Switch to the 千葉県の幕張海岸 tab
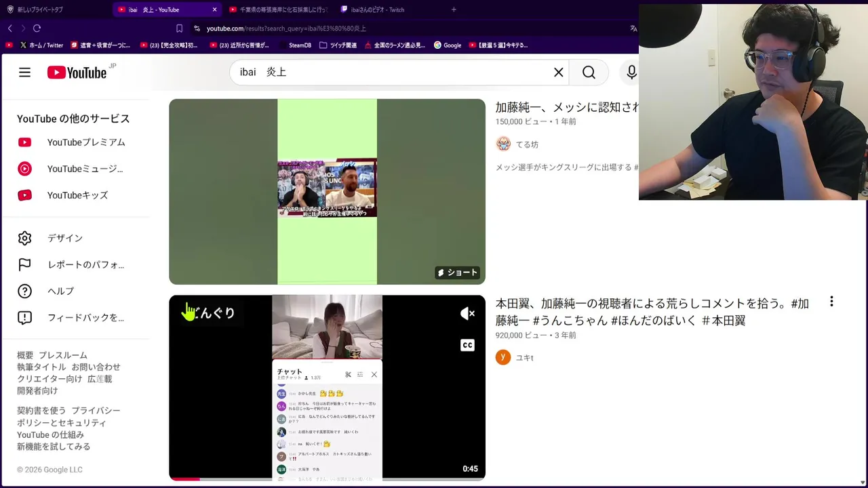Screen dimensions: 868x488 (279, 9)
